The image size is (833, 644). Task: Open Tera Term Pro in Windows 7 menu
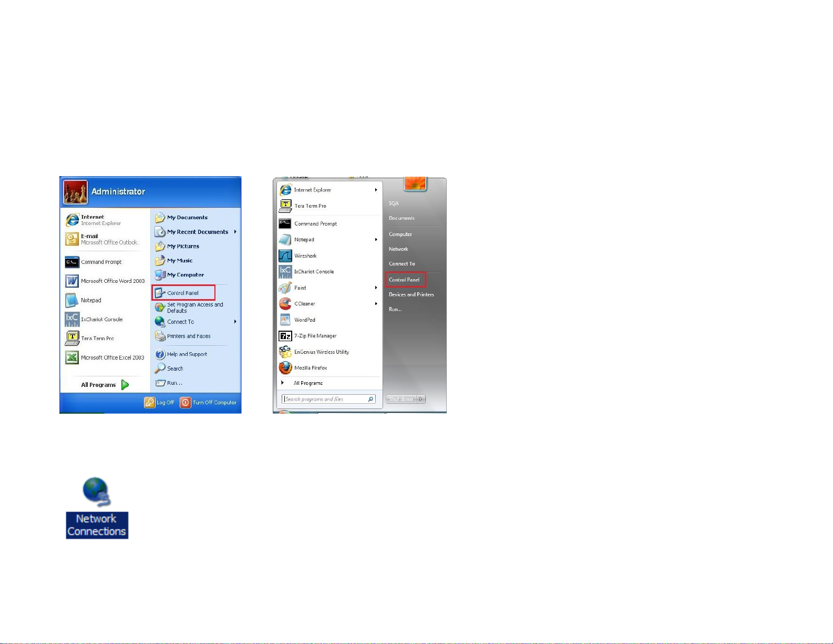click(x=303, y=206)
